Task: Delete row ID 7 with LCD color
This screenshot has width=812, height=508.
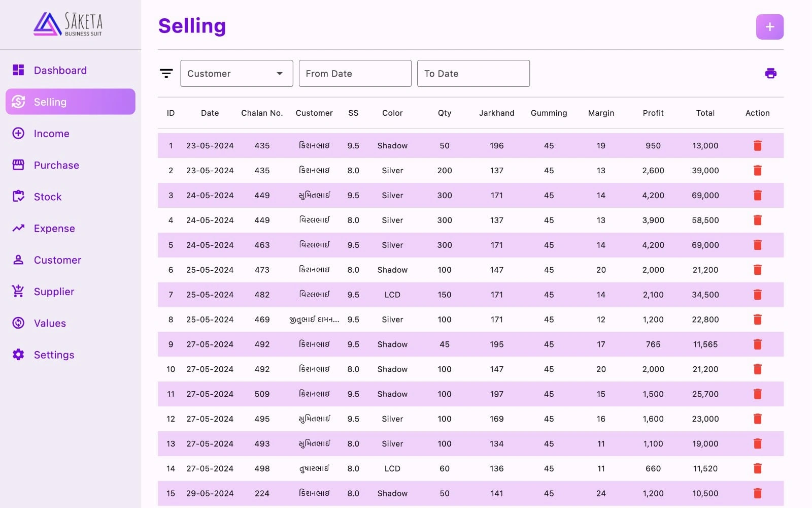Action: click(x=757, y=295)
